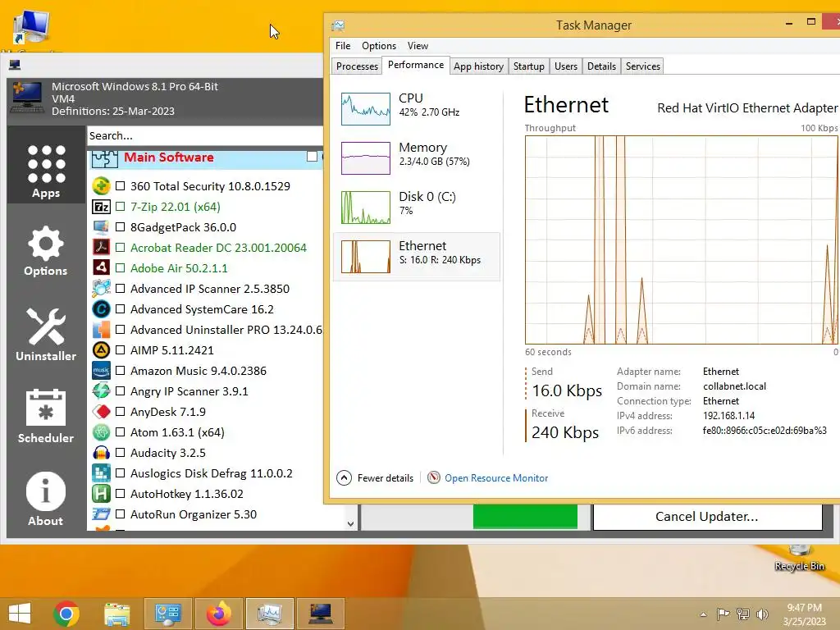Open the Windows Start button
Screen dimensions: 840x630
click(x=20, y=614)
